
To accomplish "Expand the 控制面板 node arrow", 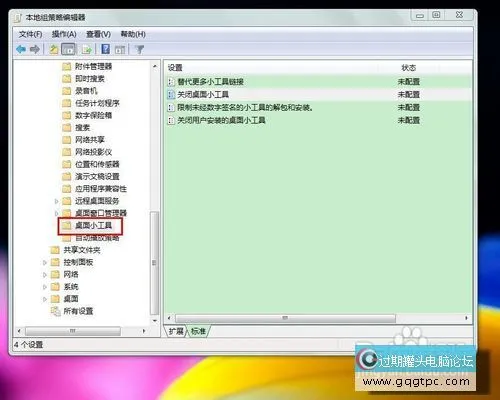I will (45, 263).
